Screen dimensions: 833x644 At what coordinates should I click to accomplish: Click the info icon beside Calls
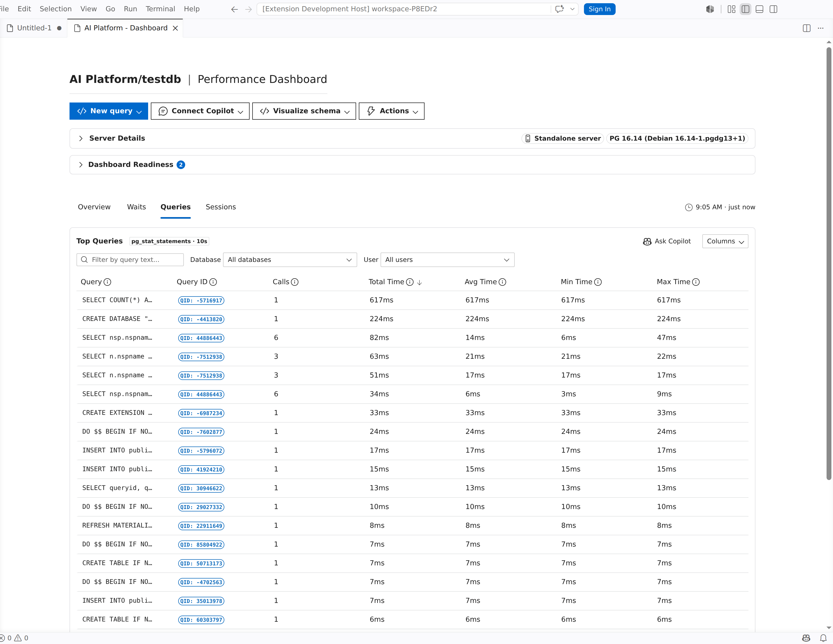[x=295, y=282]
